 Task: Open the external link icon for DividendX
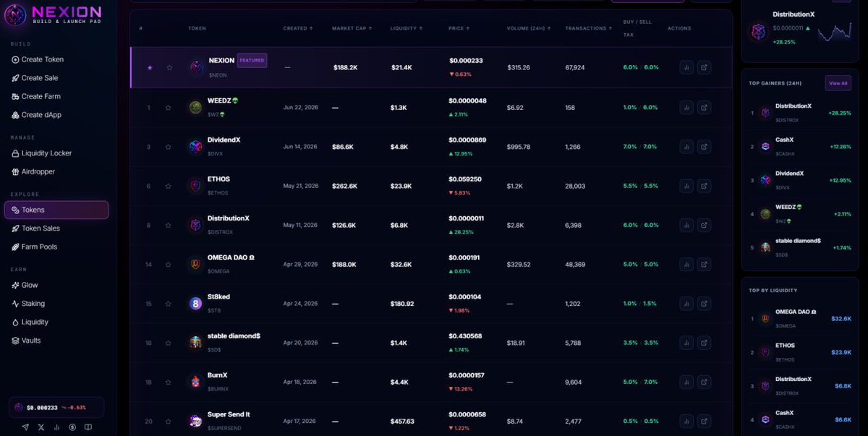[x=704, y=147]
